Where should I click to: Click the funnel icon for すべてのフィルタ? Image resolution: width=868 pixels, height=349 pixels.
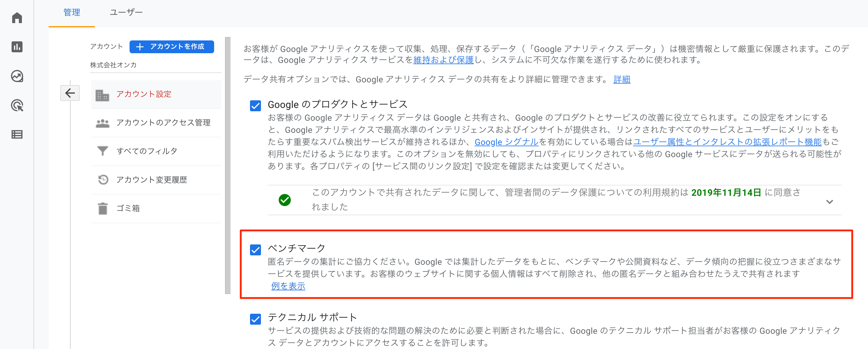(102, 151)
